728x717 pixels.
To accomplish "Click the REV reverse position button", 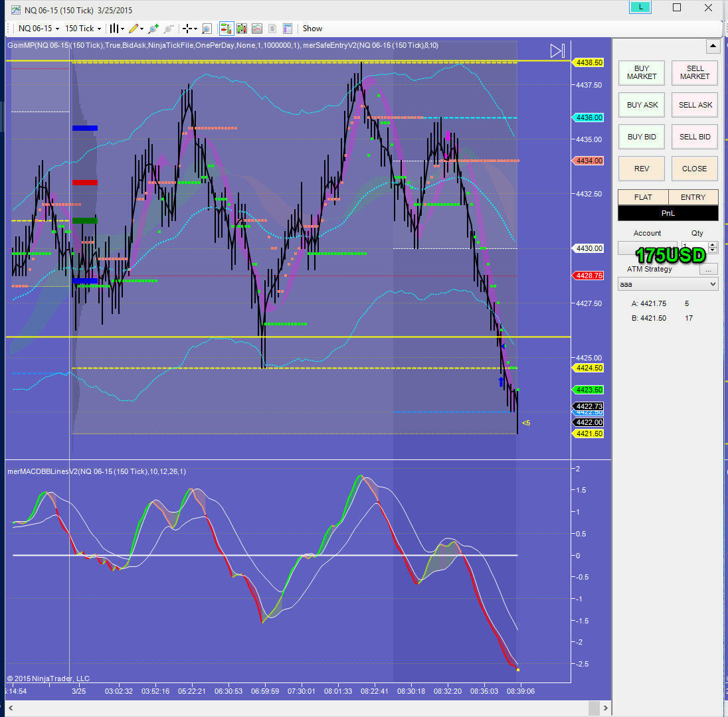I will point(642,169).
